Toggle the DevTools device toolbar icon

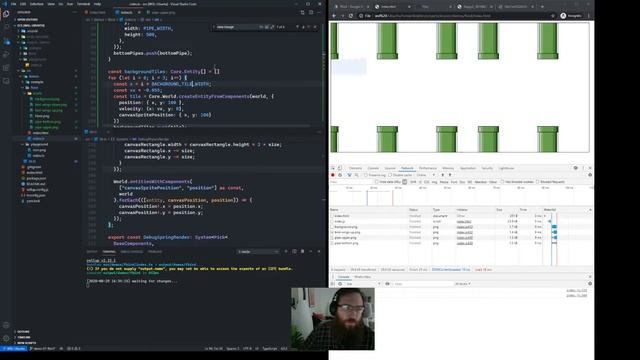(x=340, y=168)
